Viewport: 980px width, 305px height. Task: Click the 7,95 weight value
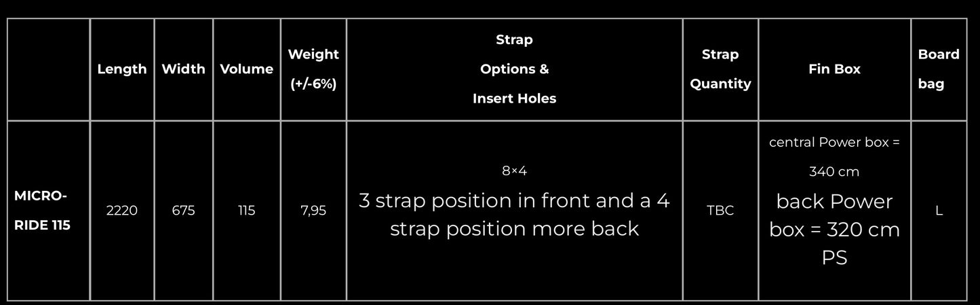(x=313, y=211)
